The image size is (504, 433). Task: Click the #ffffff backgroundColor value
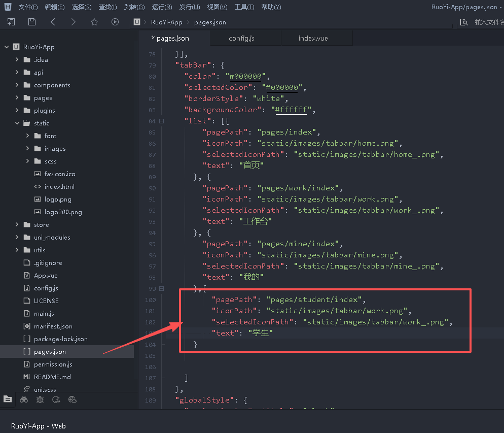click(292, 110)
